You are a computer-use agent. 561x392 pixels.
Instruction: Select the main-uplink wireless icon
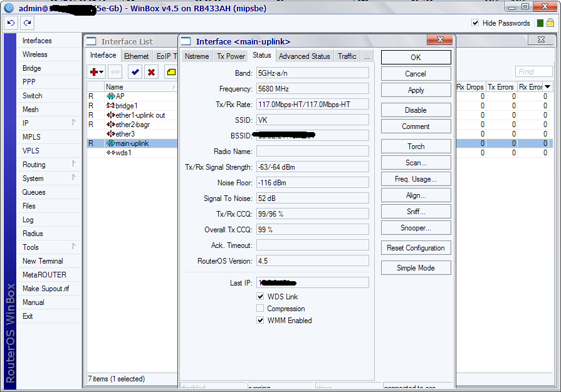coord(110,143)
